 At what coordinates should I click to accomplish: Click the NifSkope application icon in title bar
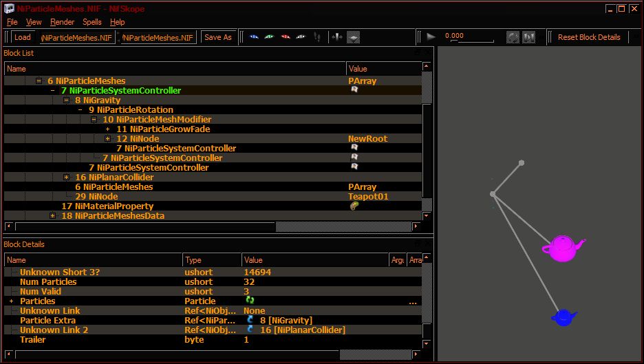point(9,8)
